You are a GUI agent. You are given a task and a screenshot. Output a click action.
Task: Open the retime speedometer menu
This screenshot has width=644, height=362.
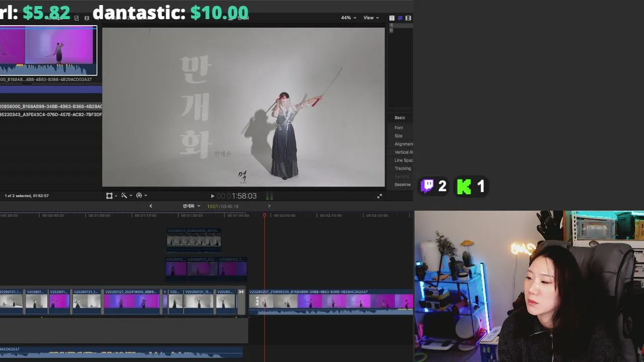(x=141, y=196)
